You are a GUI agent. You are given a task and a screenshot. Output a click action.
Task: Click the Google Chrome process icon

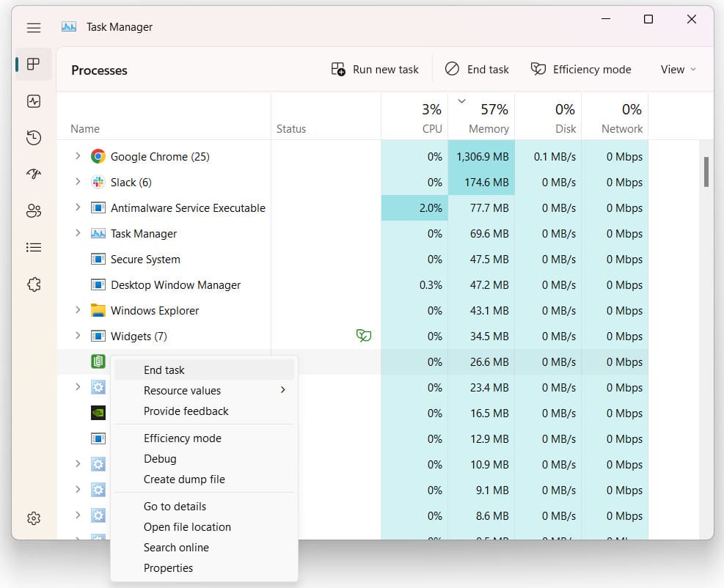click(x=98, y=156)
